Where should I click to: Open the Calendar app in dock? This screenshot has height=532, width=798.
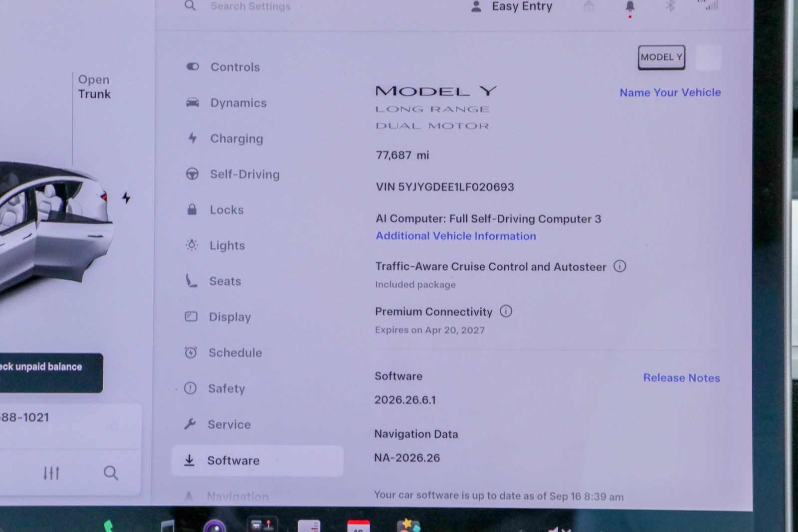pyautogui.click(x=358, y=526)
